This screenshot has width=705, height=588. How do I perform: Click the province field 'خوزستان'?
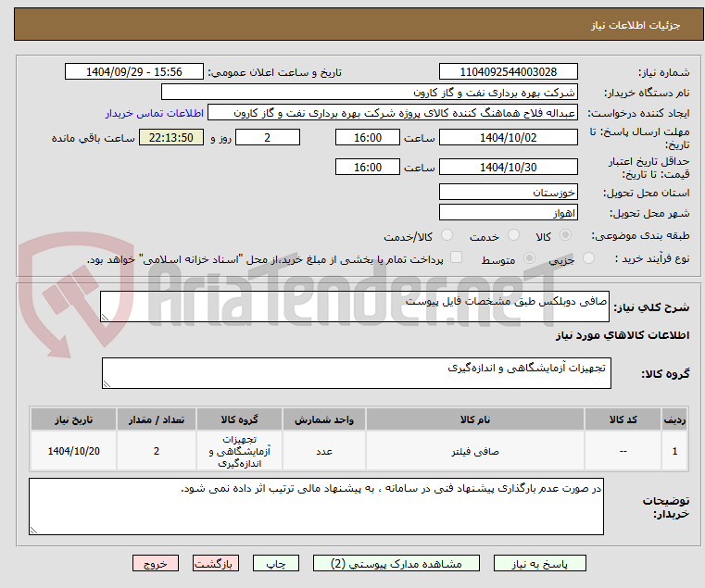[x=508, y=193]
